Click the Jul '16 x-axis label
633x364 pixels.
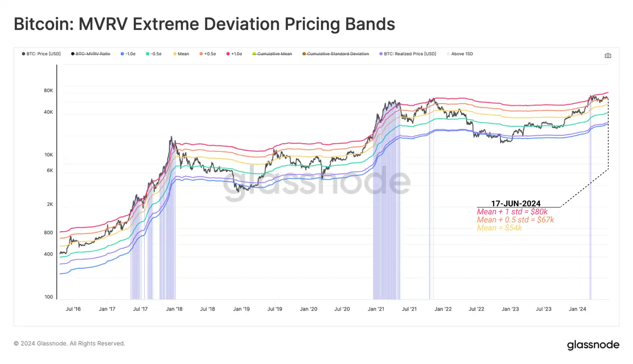73,309
